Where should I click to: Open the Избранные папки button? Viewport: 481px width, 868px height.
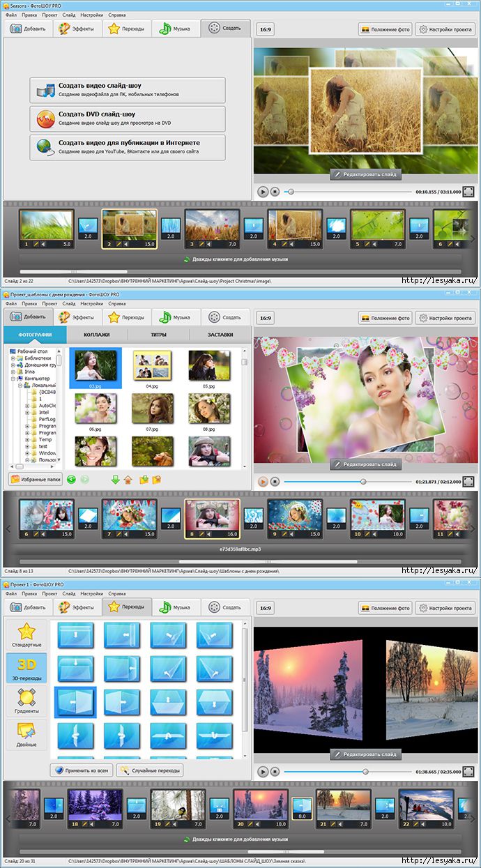[35, 479]
